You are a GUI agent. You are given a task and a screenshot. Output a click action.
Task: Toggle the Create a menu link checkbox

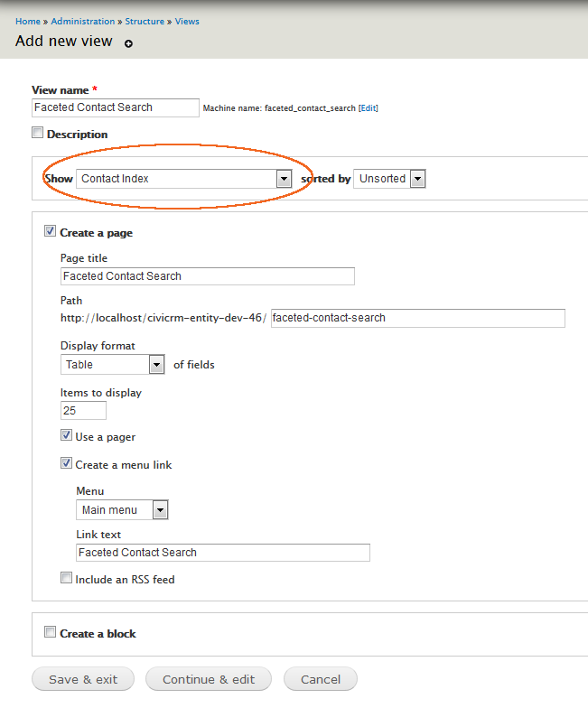tap(67, 463)
